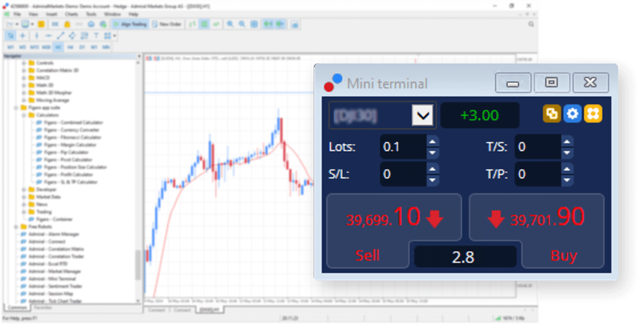Select the M1 timeframe
This screenshot has width=644, height=324.
10,47
